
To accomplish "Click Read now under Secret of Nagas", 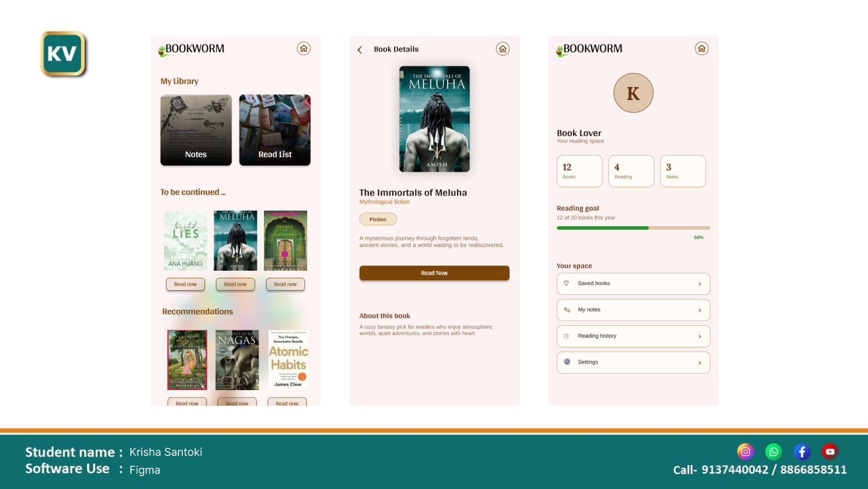I will click(x=237, y=402).
